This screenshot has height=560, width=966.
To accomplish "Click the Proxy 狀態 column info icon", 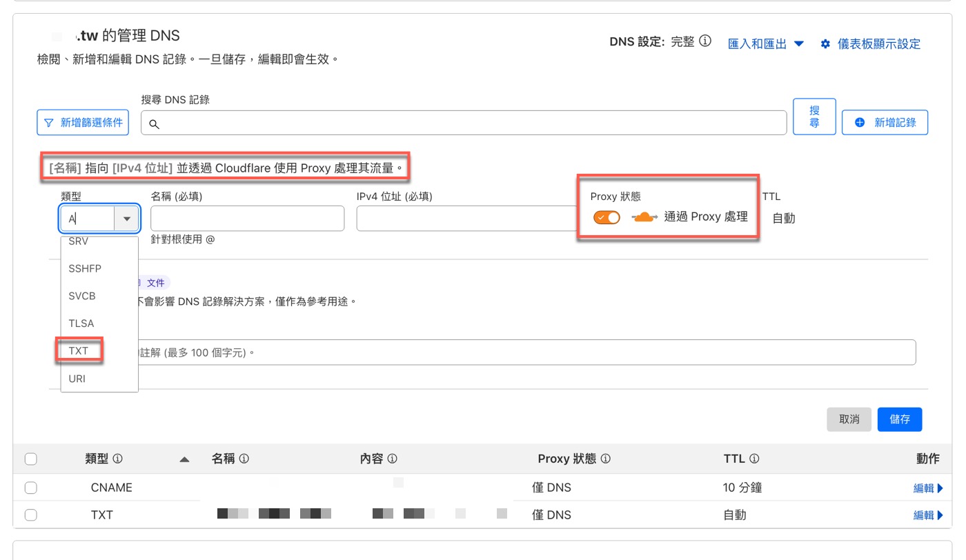I will [x=606, y=459].
